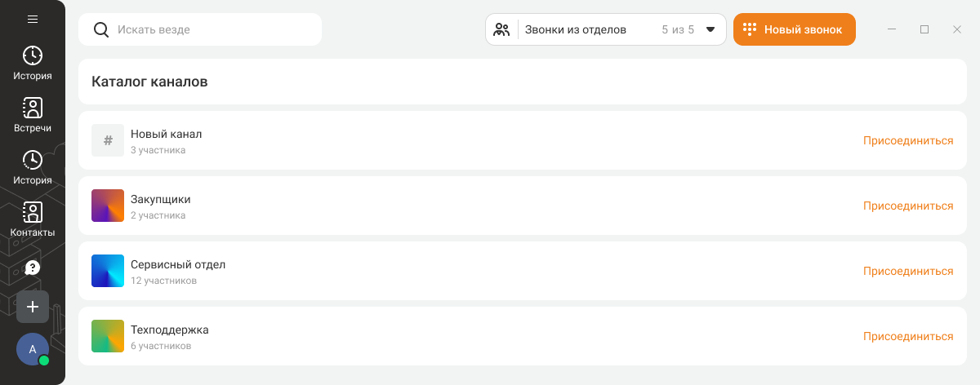This screenshot has width=980, height=385.
Task: Click Присоединиться for Сервисный отдел
Action: coord(907,271)
